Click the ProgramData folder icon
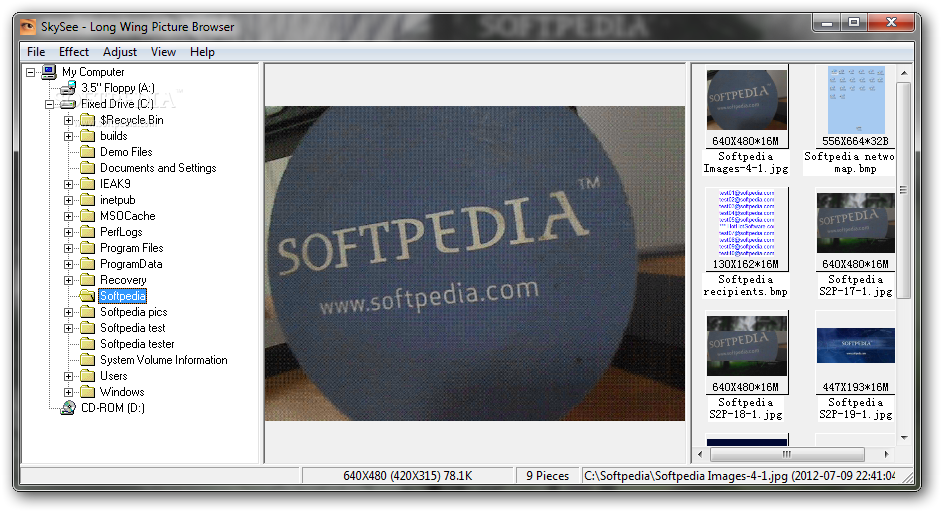 pos(88,264)
